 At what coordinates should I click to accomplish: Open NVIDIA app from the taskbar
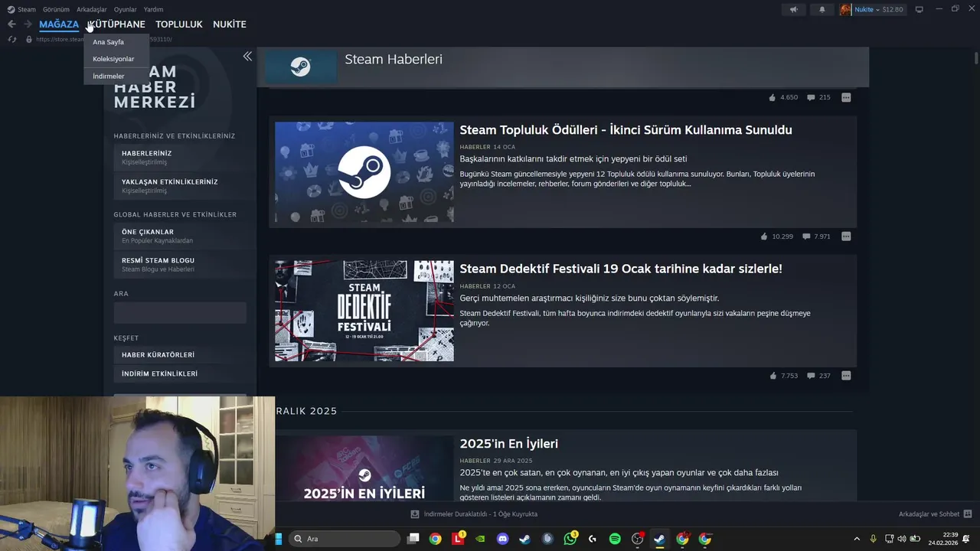480,539
